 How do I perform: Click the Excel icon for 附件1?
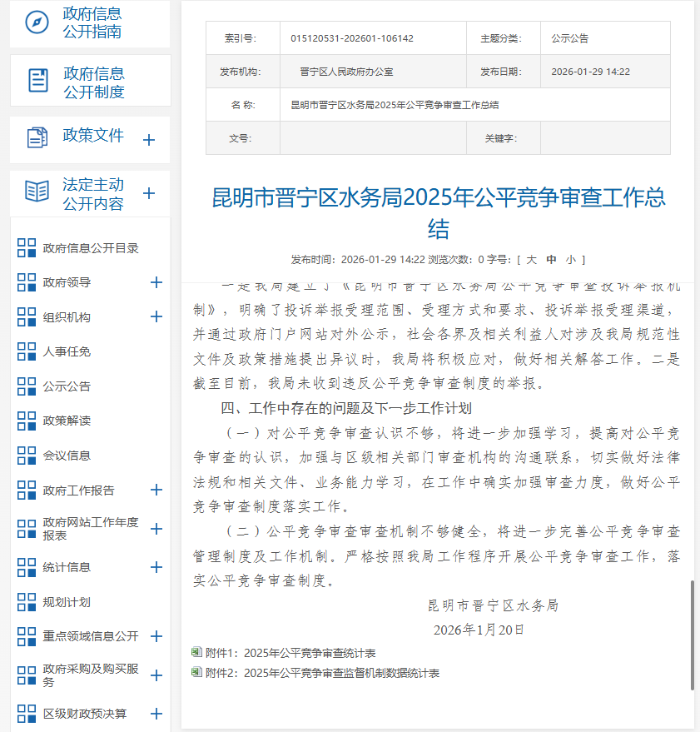point(196,652)
